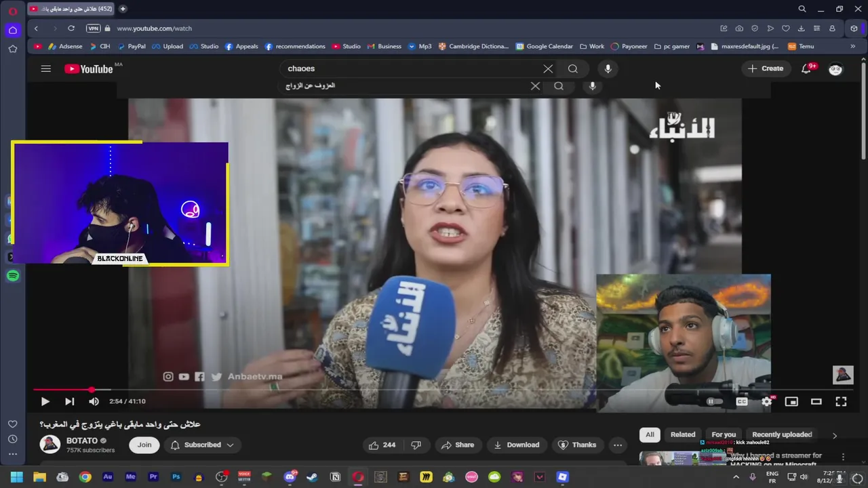This screenshot has height=488, width=868.
Task: Open YouTube notifications bell
Action: [806, 68]
